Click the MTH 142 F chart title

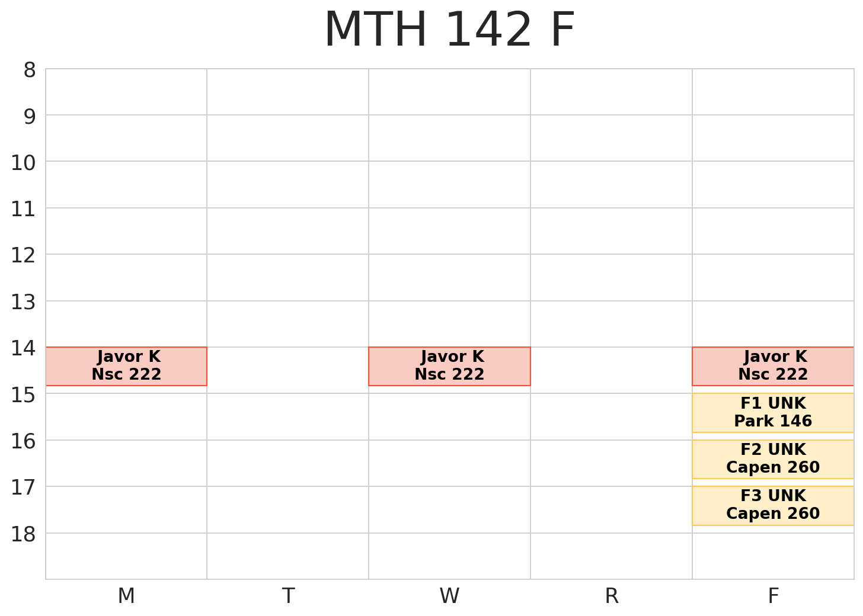click(x=449, y=31)
